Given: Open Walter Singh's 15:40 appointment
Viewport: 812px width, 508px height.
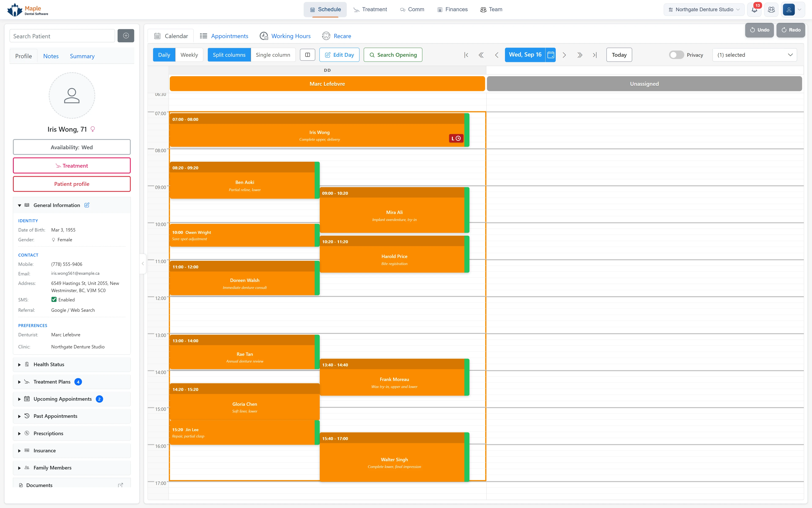Looking at the screenshot, I should click(x=394, y=457).
